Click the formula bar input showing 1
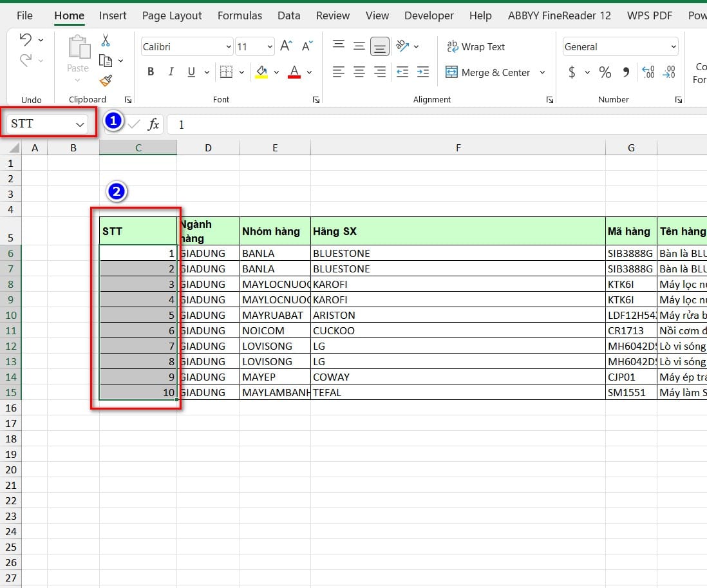 pyautogui.click(x=437, y=124)
